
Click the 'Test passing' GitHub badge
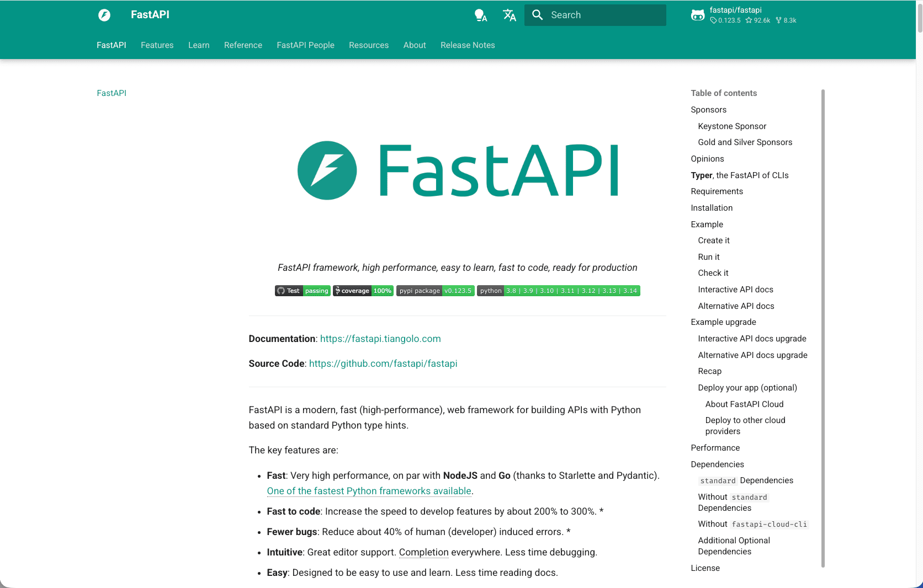[x=303, y=291]
